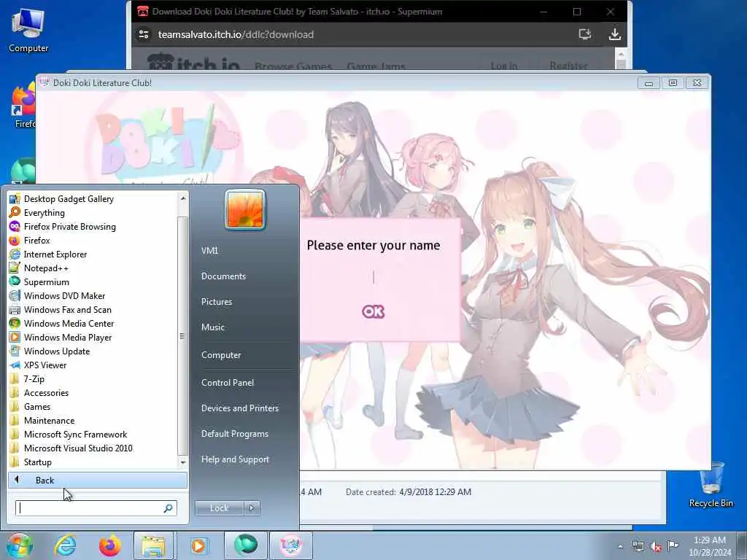Image resolution: width=747 pixels, height=560 pixels.
Task: Open site information icon left of the URL
Action: click(x=144, y=34)
